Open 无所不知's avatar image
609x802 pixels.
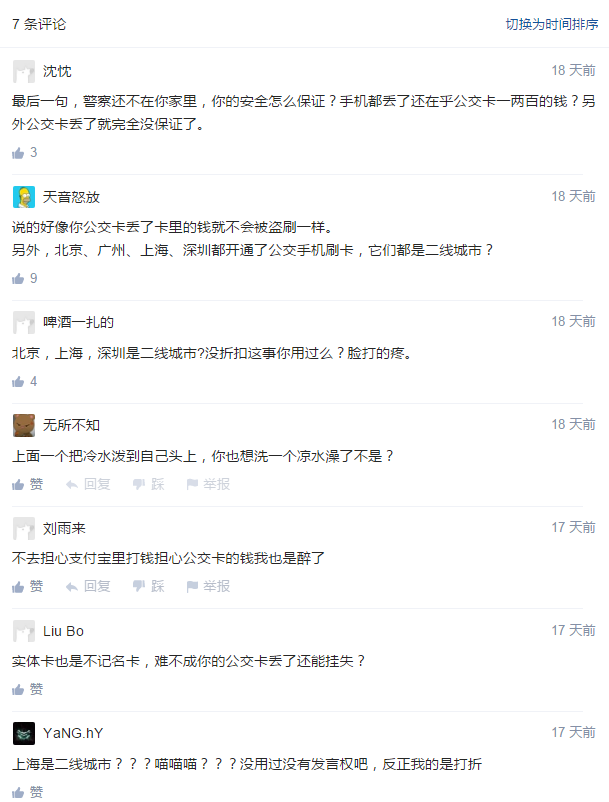(24, 426)
